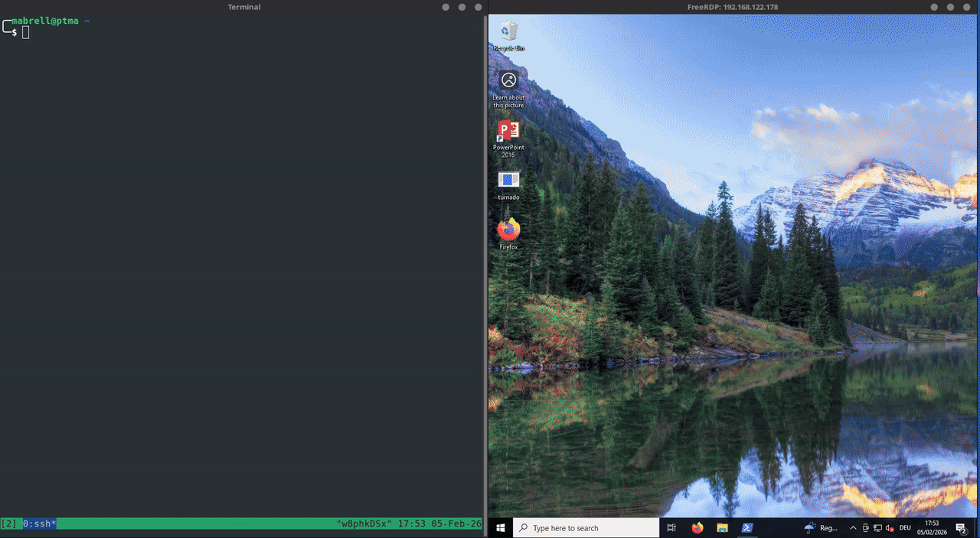Viewport: 980px width, 538px height.
Task: Click the muted volume tray icon
Action: [x=890, y=528]
